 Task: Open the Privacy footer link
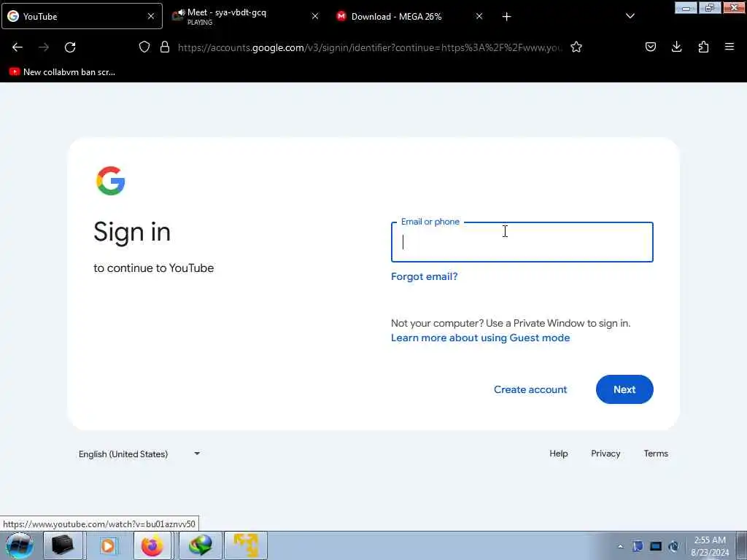click(605, 454)
